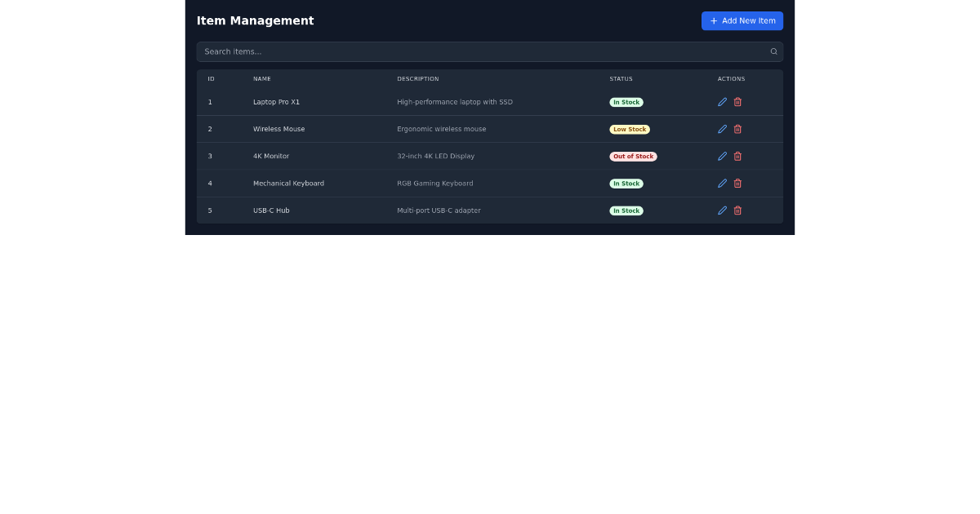Viewport: 980px width, 514px height.
Task: Select the STATUS column header
Action: click(621, 78)
